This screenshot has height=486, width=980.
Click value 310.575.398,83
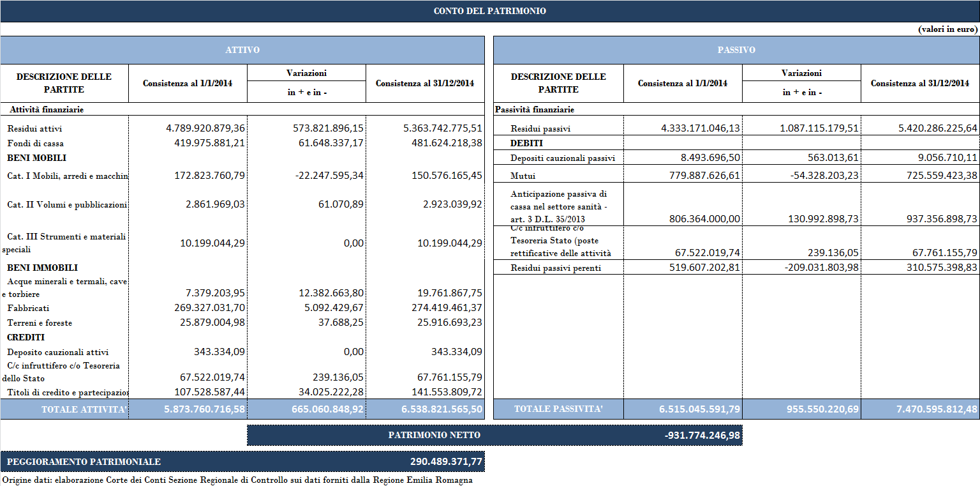(942, 268)
